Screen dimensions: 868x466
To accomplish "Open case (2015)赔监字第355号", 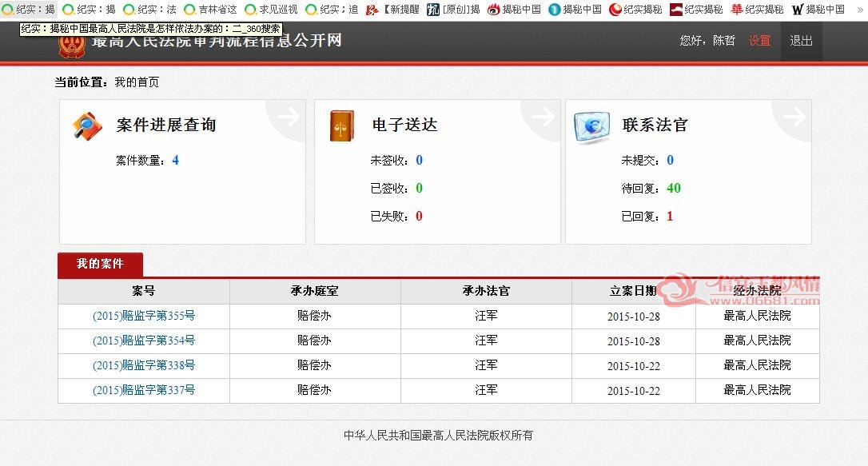I will pyautogui.click(x=144, y=316).
